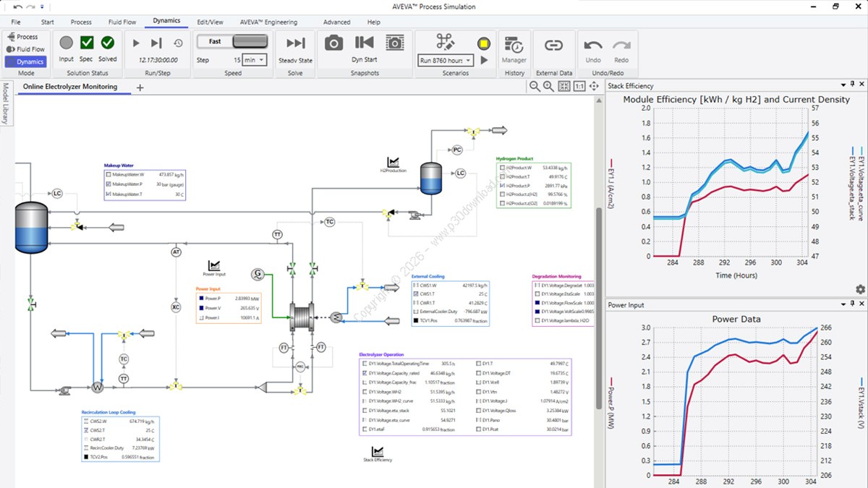Toggle H2Product.W checkbox

[x=502, y=168]
